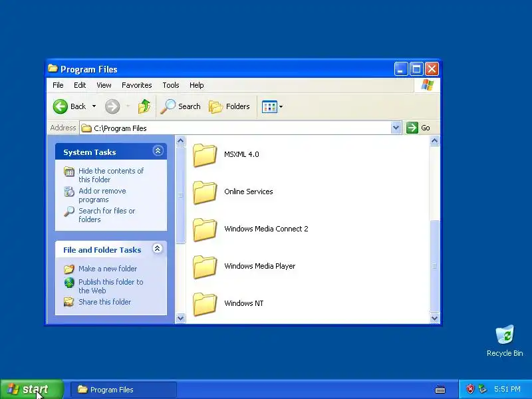Click the Windows Media Connect 2 name
Screen dimensions: 532x399
click(x=266, y=229)
